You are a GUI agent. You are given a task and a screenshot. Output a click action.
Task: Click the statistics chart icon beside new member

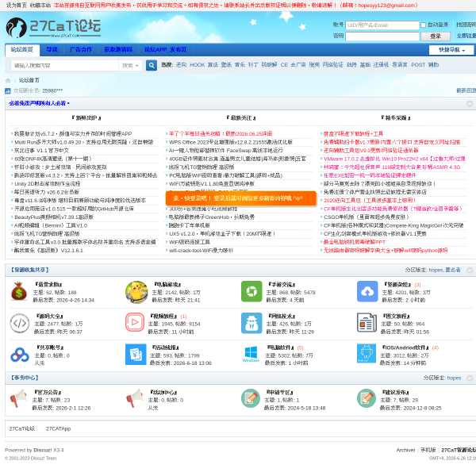(8, 90)
